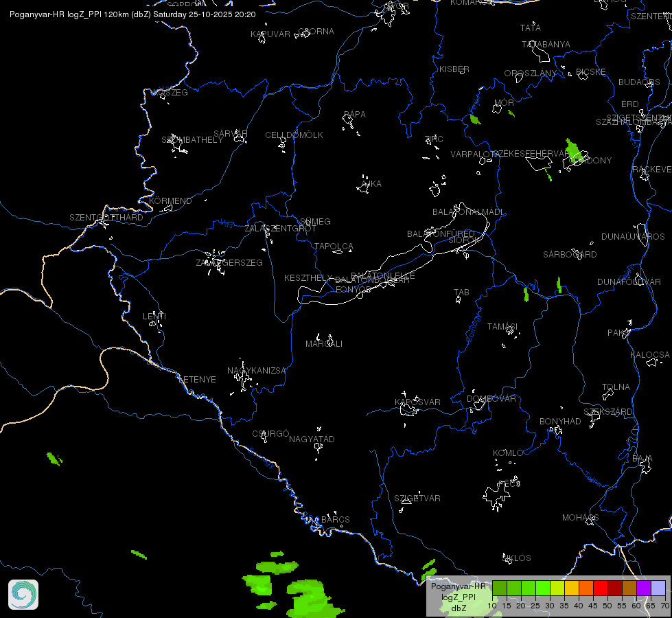
Task: Click the RÁCKEVE label
Action: pos(651,170)
